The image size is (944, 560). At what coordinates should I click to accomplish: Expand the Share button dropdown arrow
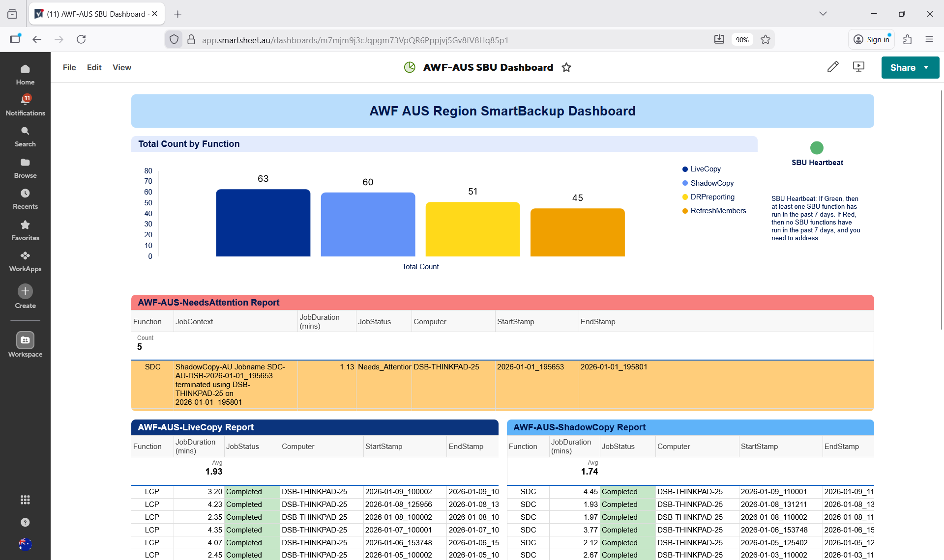(926, 68)
